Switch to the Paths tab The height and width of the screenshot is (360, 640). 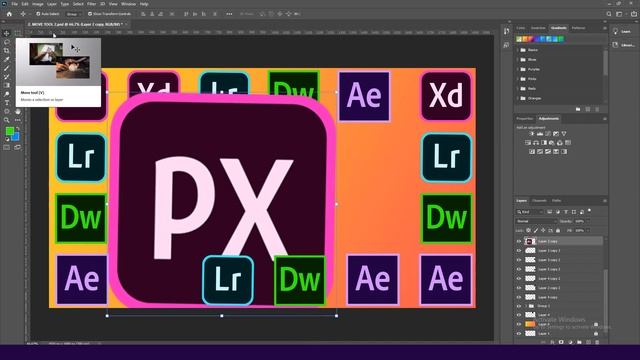click(x=556, y=200)
